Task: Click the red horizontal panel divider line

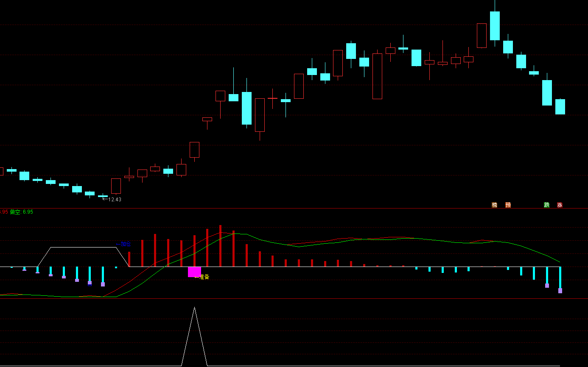Action: coord(294,299)
